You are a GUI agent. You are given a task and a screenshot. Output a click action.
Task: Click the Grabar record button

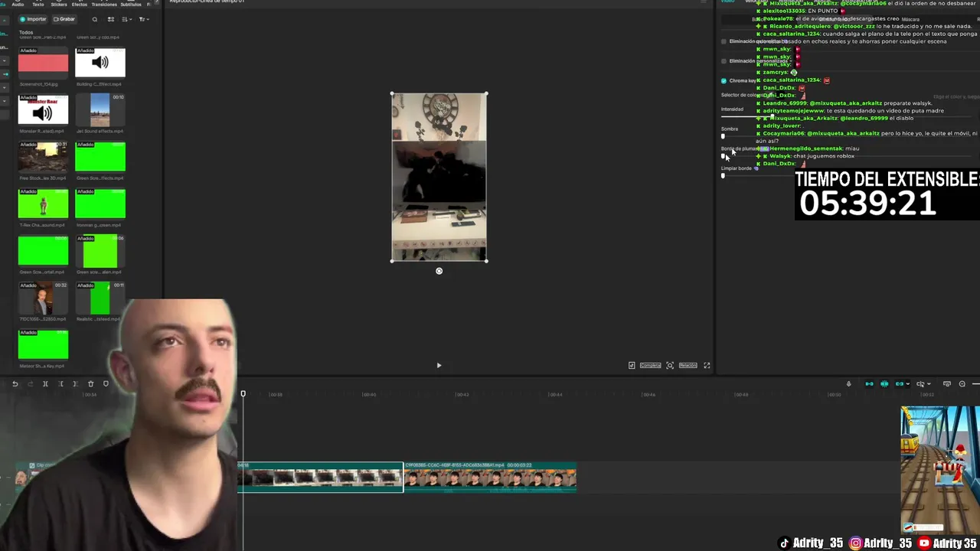click(x=64, y=19)
